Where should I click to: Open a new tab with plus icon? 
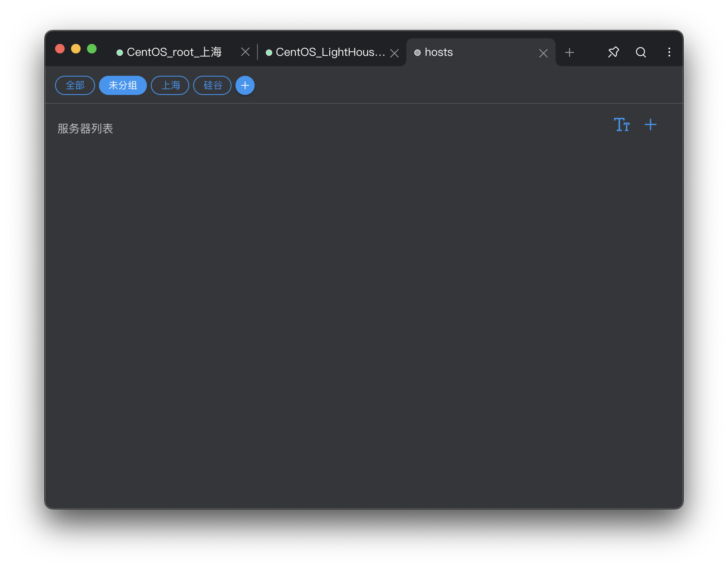(x=570, y=52)
